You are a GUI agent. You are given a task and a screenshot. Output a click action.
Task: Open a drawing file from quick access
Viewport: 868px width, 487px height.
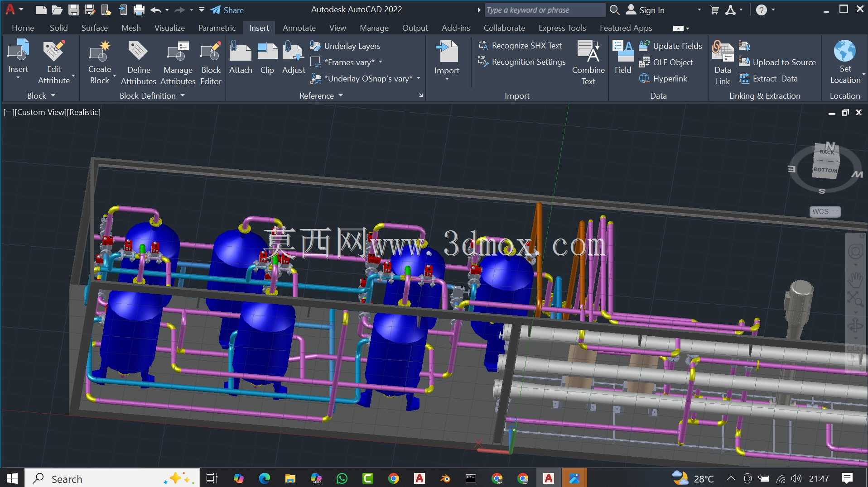pos(57,10)
